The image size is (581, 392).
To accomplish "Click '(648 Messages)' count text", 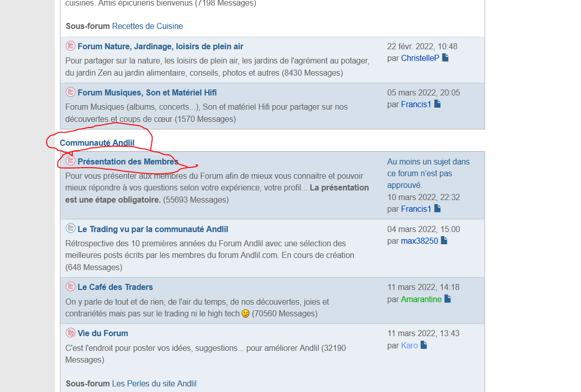I will (x=94, y=268).
